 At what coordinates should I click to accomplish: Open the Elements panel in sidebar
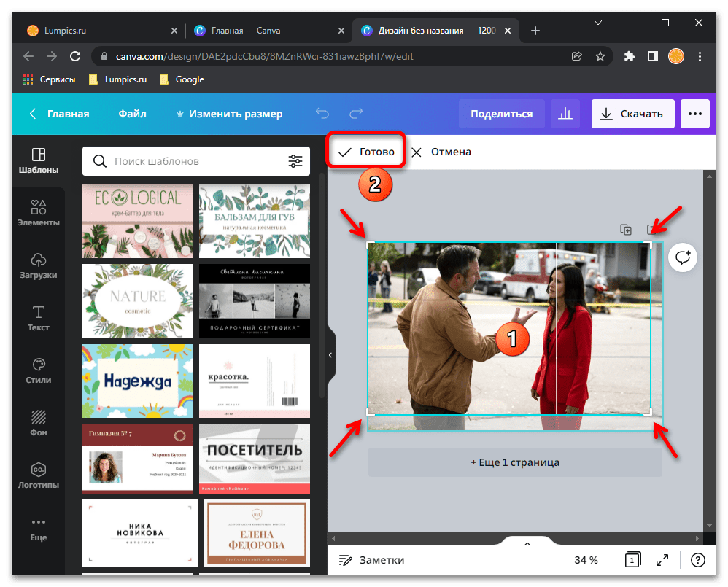[x=39, y=213]
